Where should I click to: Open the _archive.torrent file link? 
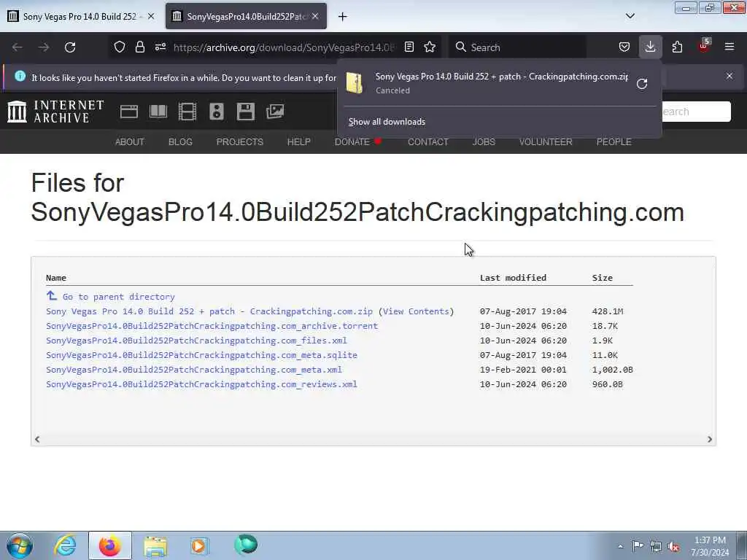pos(212,326)
